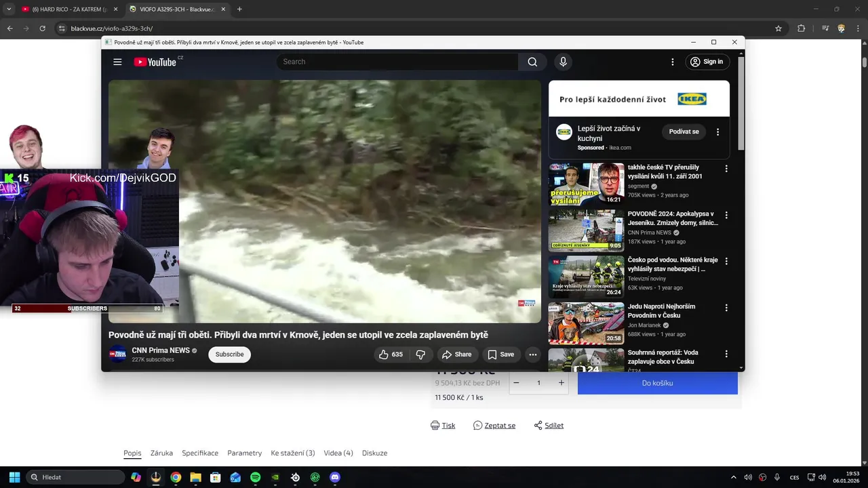Viewport: 868px width, 488px height.
Task: Decrease product quantity with minus button
Action: click(516, 383)
